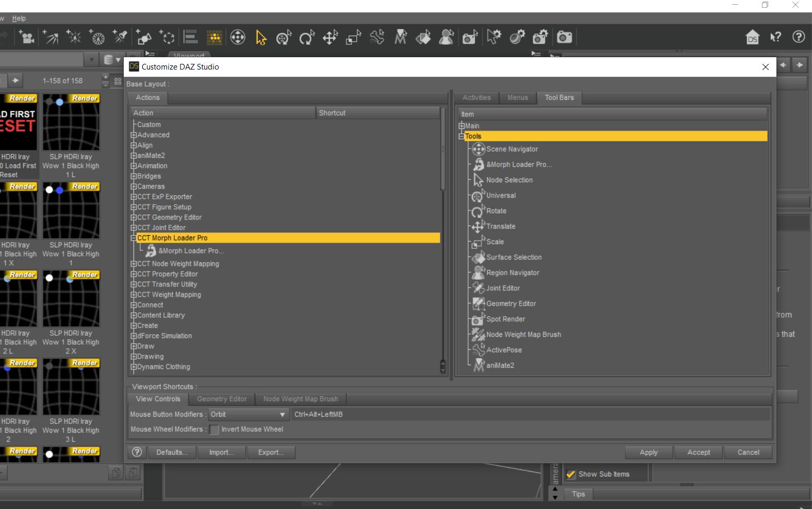Activate the ActivePose bone tool in toolbar
The image size is (812, 509).
(377, 37)
